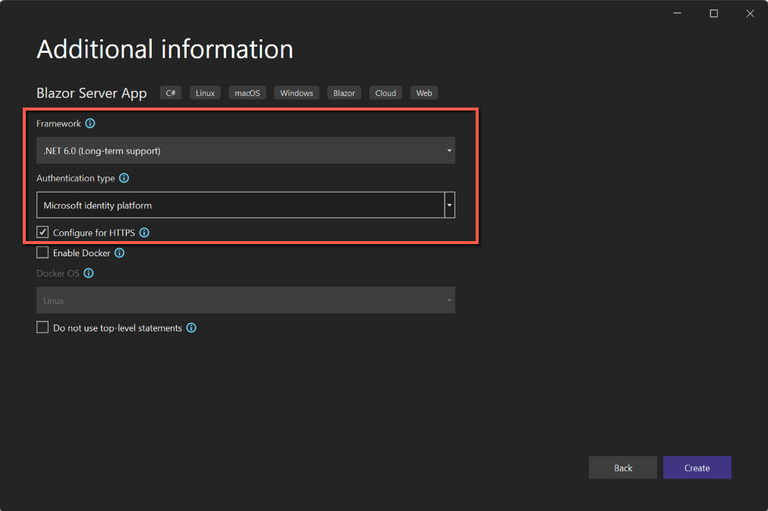The image size is (768, 511).
Task: Click the info icon beside Docker OS
Action: pos(89,273)
